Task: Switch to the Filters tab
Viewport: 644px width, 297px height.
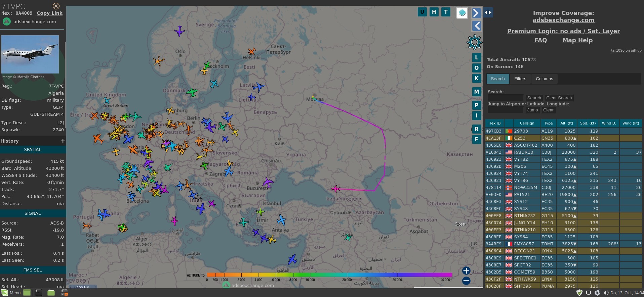Action: click(520, 79)
